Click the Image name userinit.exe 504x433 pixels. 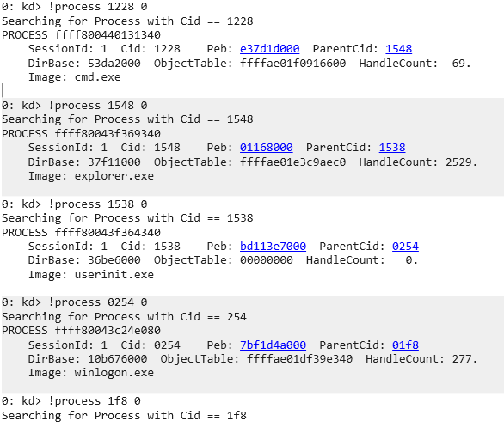click(x=114, y=275)
